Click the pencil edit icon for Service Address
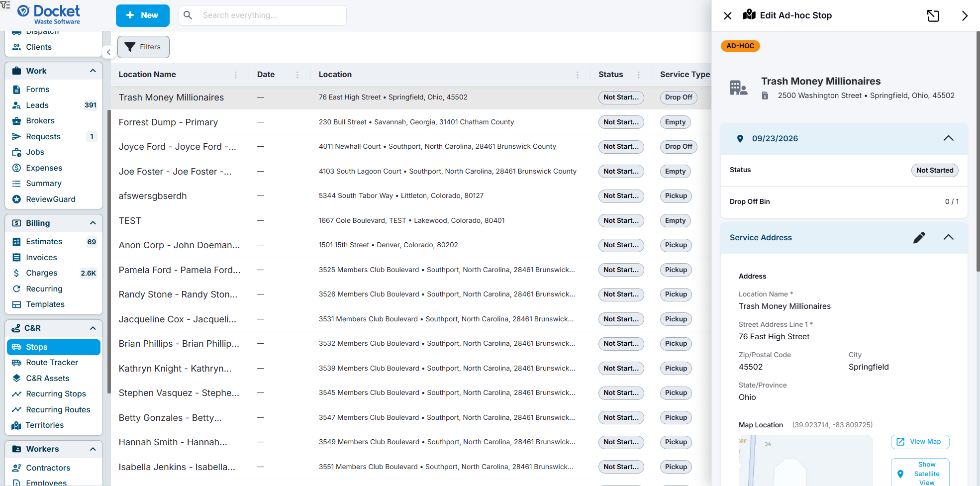Screen dimensions: 980x486 [x=919, y=238]
